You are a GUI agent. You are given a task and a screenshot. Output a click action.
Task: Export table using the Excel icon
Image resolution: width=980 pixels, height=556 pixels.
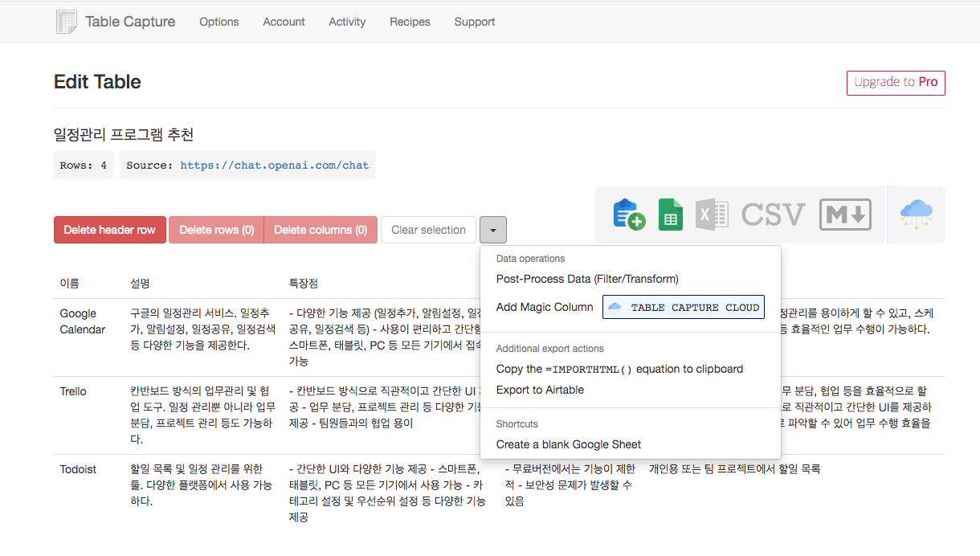click(712, 215)
